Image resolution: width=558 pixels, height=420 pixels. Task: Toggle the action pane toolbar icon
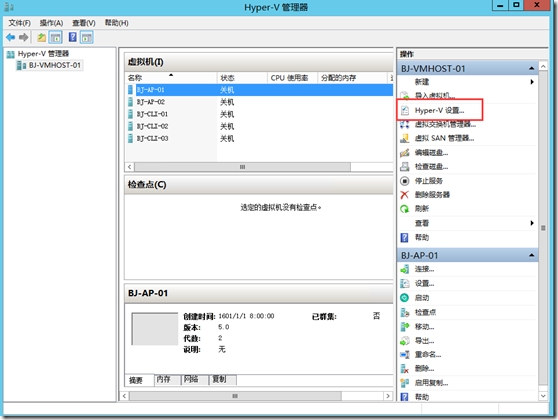point(87,37)
